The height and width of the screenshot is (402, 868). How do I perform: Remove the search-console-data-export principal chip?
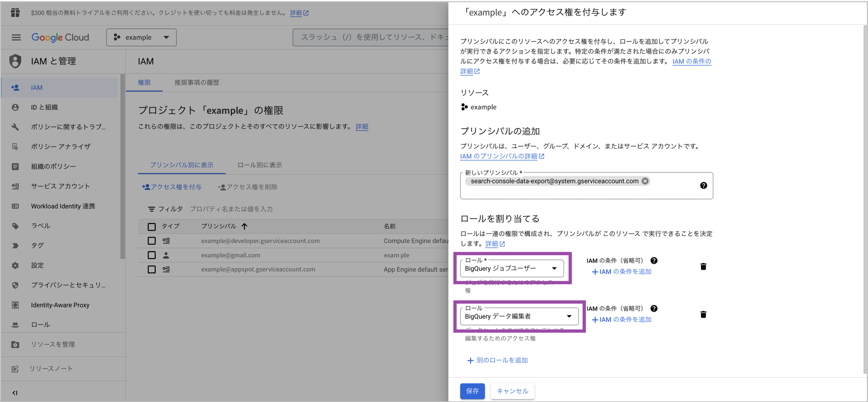point(645,181)
